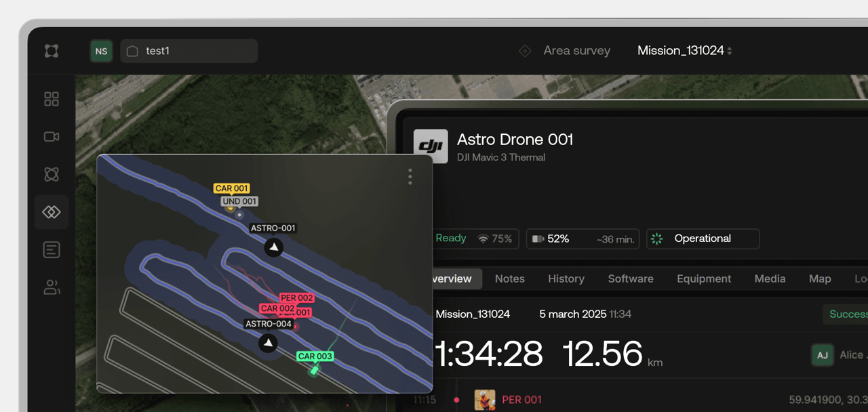The width and height of the screenshot is (868, 412).
Task: Open the reports list sidebar icon
Action: click(52, 250)
